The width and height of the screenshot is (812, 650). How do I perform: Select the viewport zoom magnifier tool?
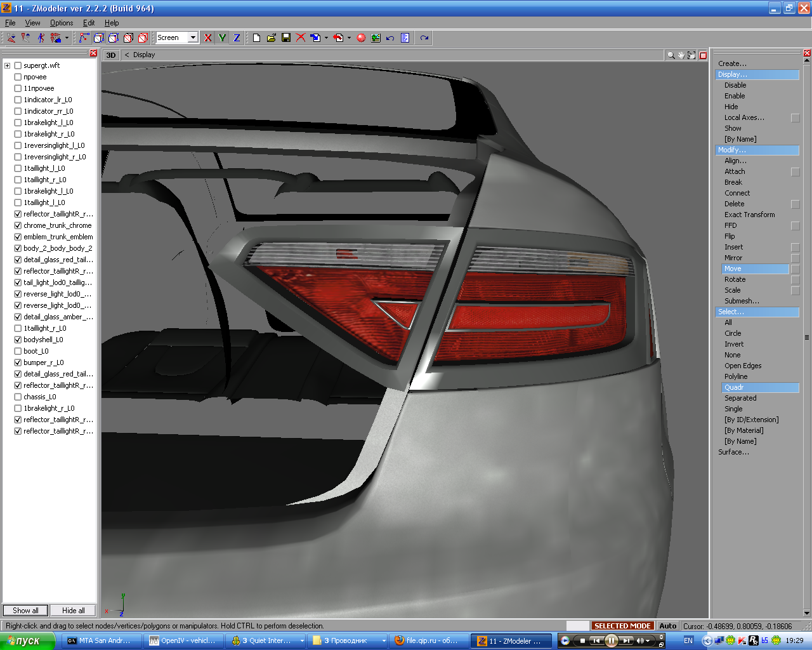[671, 55]
